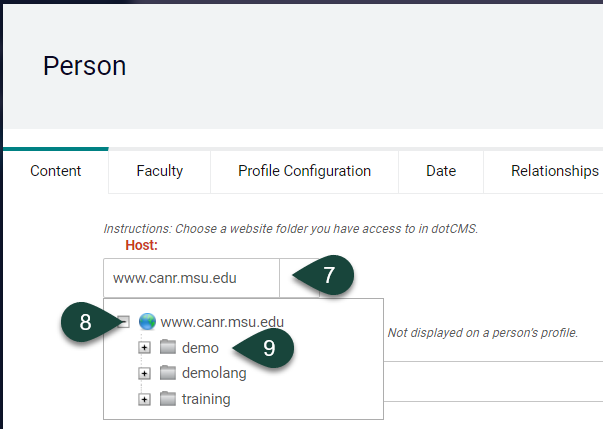Image resolution: width=603 pixels, height=429 pixels.
Task: Select the training folder label
Action: [206, 399]
